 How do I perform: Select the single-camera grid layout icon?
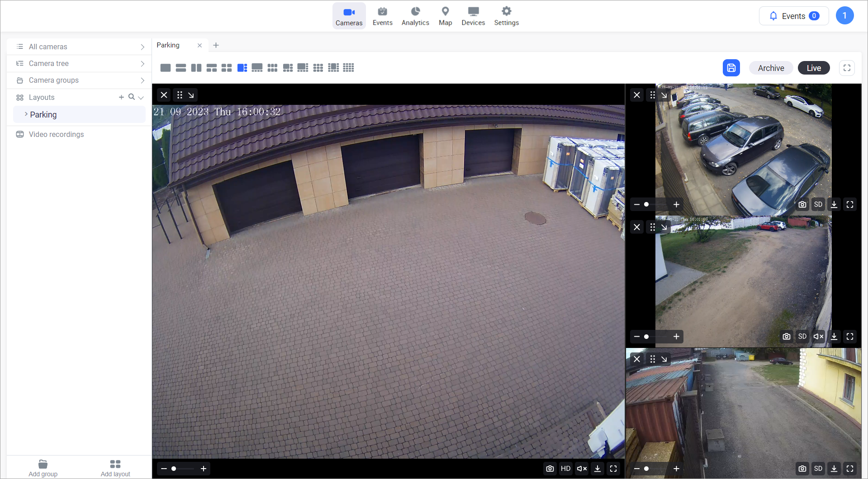tap(166, 68)
